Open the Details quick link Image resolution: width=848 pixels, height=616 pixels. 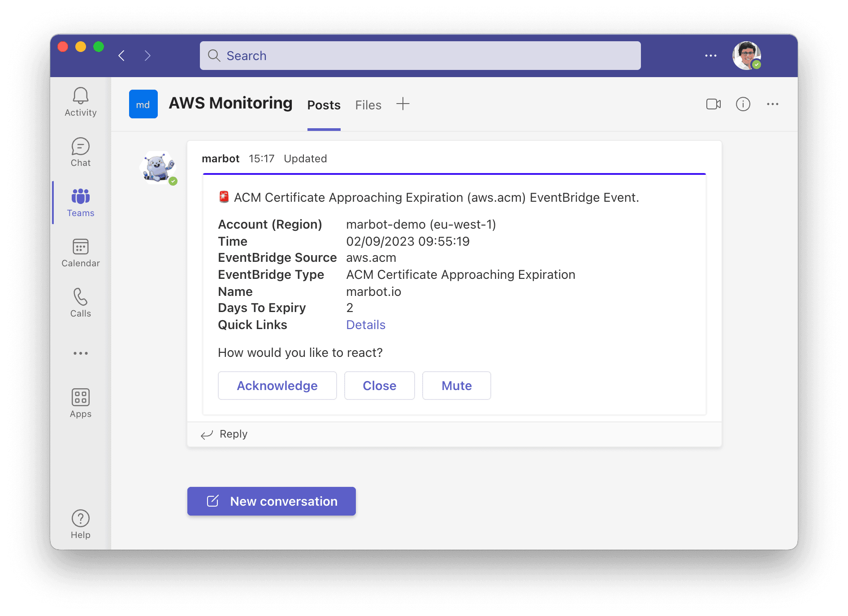[366, 325]
